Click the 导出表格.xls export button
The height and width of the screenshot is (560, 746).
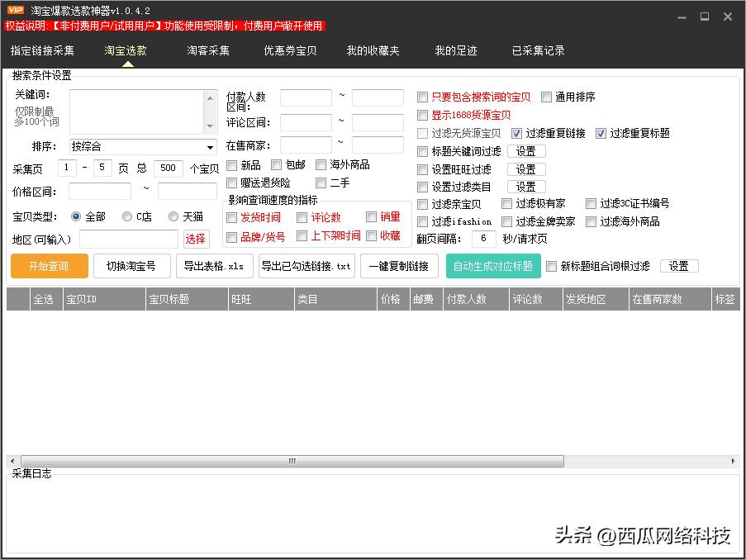coord(213,266)
